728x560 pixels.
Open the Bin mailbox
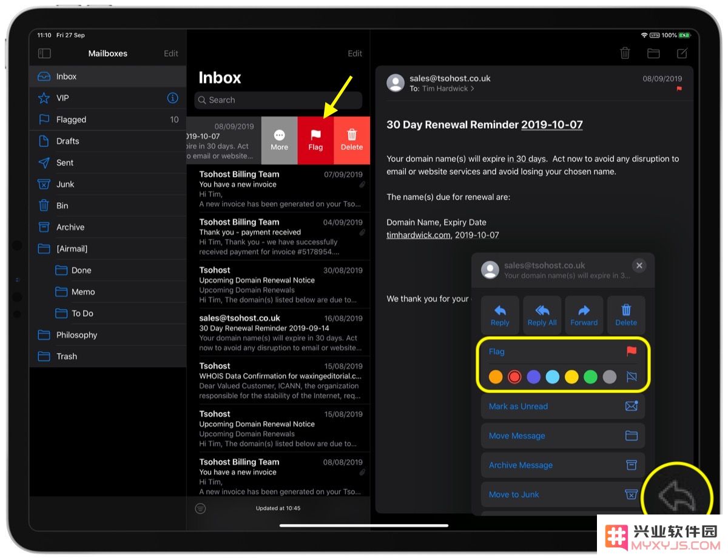[x=108, y=206]
